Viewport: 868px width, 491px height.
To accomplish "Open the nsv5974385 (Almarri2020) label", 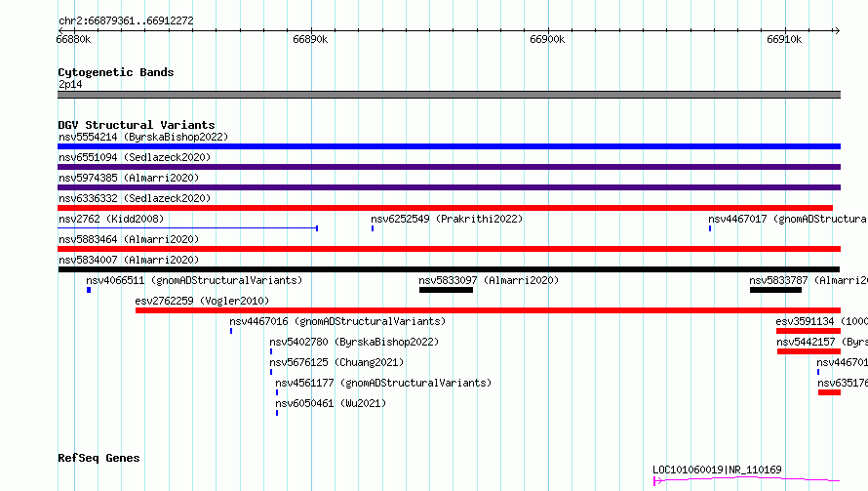I will (129, 178).
